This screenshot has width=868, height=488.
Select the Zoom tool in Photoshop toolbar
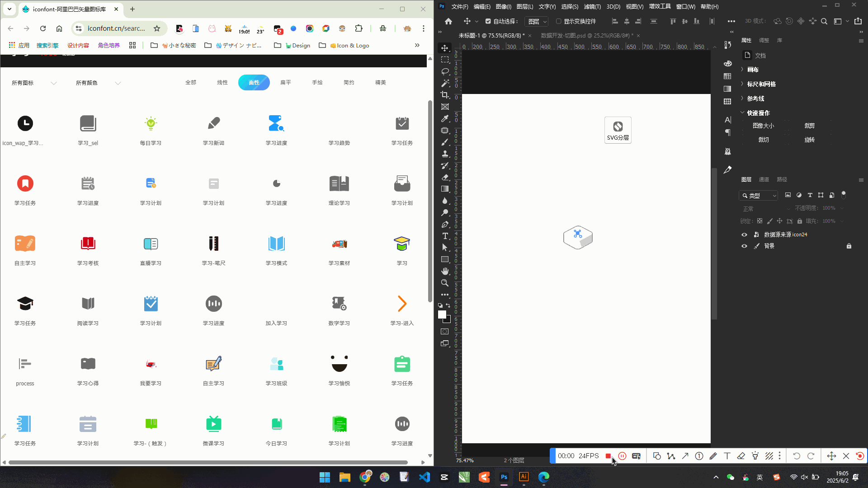click(445, 283)
